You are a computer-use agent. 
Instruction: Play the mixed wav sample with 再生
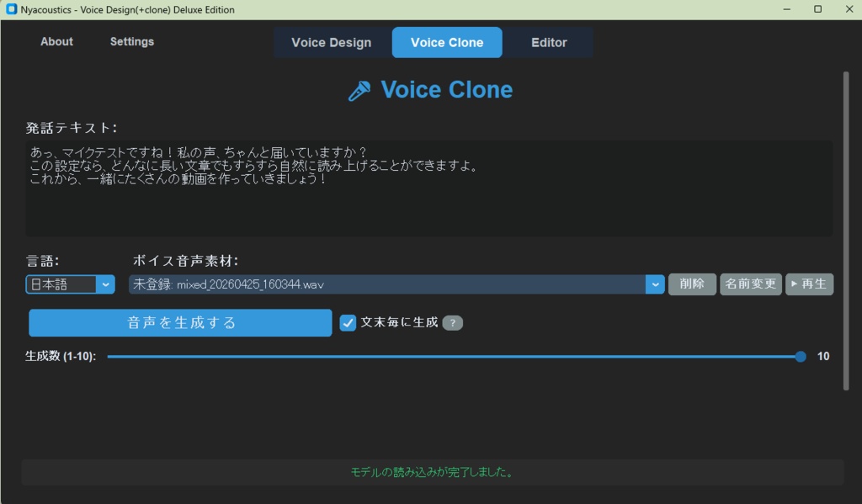point(808,284)
